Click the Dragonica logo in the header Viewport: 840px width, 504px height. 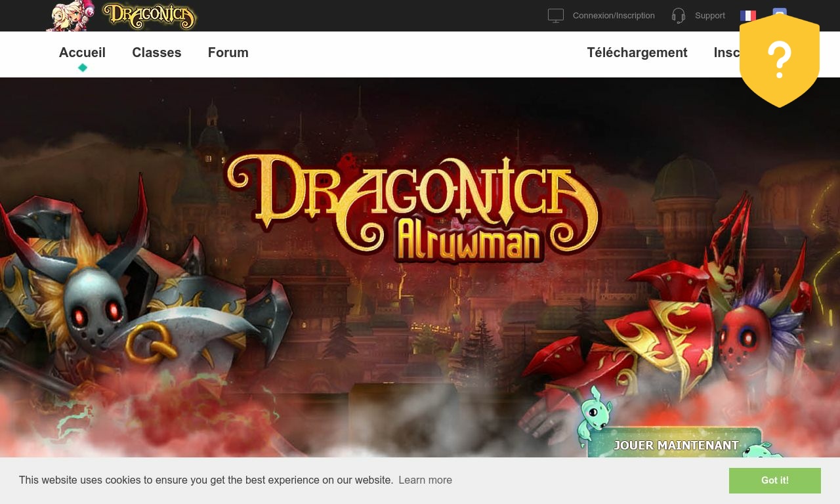coord(150,16)
